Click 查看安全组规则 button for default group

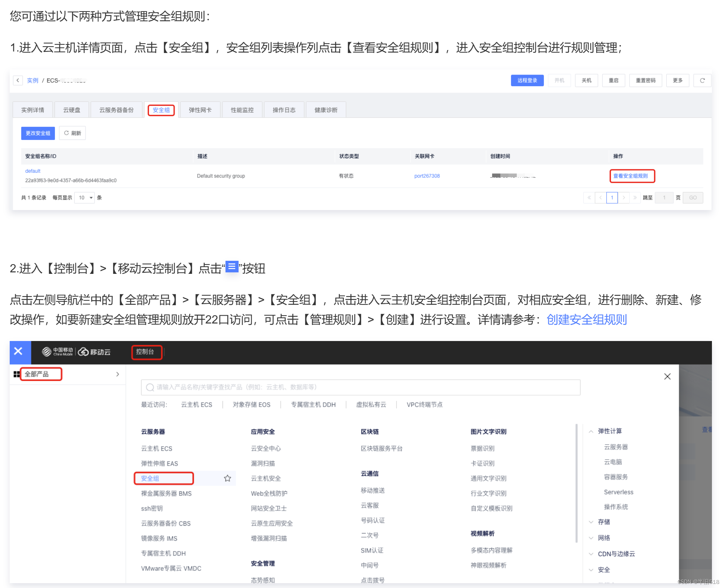pos(632,176)
